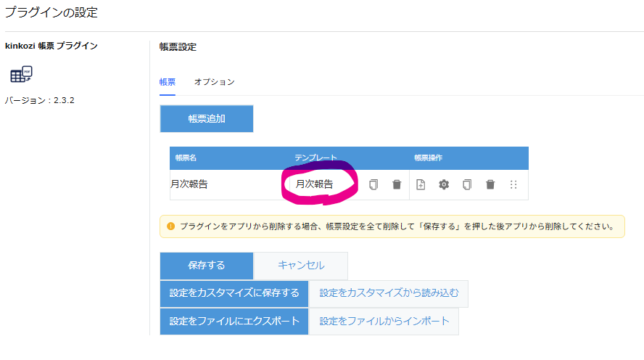Open form settings via the gear icon
Screen dimensions: 644x360
click(x=444, y=184)
